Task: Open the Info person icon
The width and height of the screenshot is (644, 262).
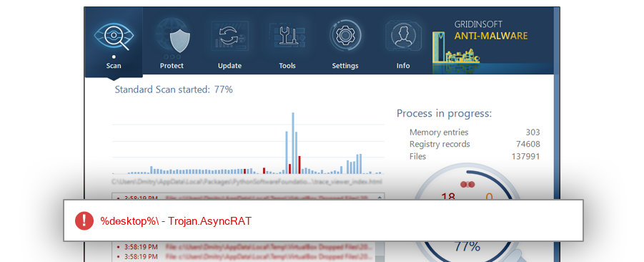Action: click(x=403, y=36)
